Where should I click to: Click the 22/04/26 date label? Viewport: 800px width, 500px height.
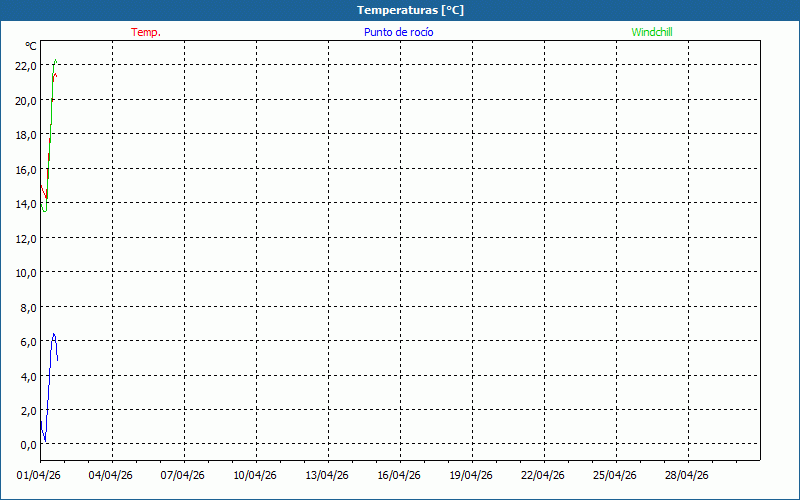click(542, 475)
